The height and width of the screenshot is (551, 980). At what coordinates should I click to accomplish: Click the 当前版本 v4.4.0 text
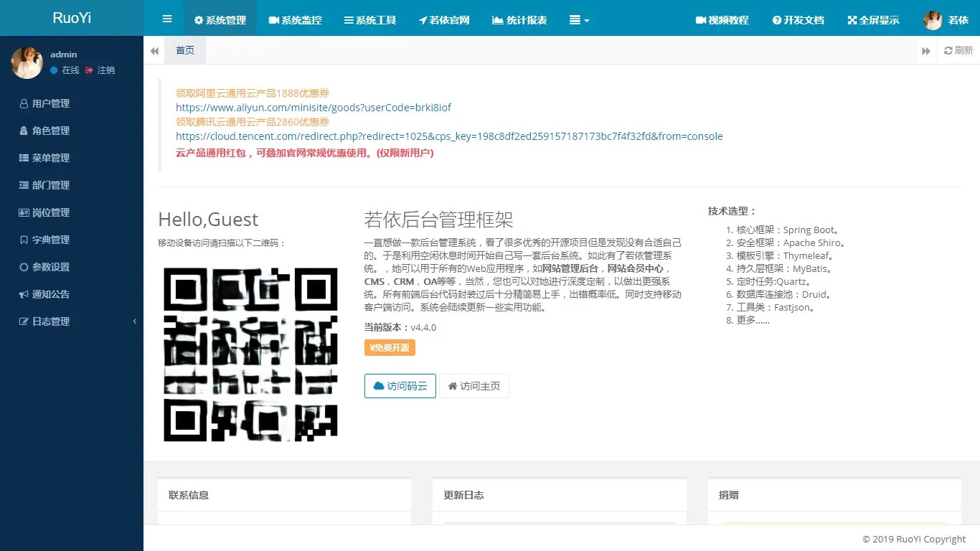(x=400, y=328)
